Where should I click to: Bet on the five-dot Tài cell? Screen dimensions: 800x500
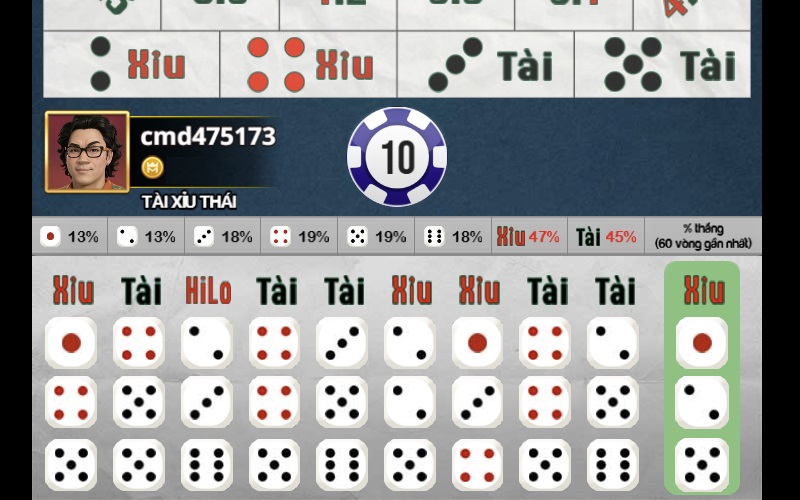pos(663,64)
